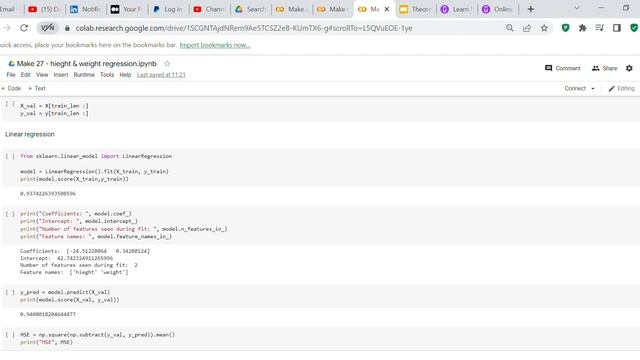
Task: Click the model.fit code line
Action: tap(94, 171)
